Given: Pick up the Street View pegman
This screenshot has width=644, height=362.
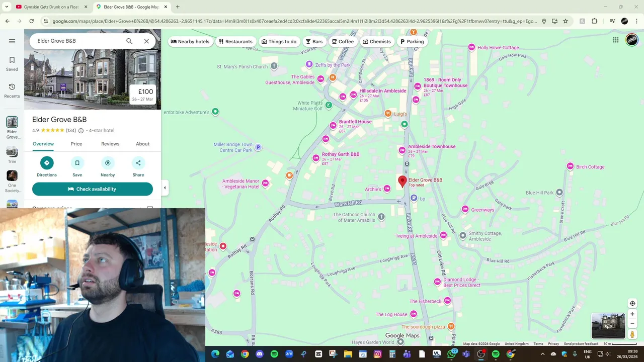Looking at the screenshot, I should pos(632,334).
